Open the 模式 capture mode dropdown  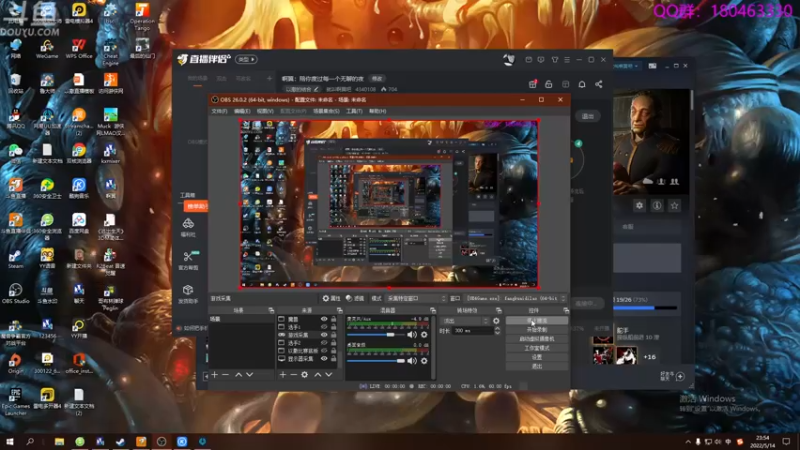coord(416,298)
